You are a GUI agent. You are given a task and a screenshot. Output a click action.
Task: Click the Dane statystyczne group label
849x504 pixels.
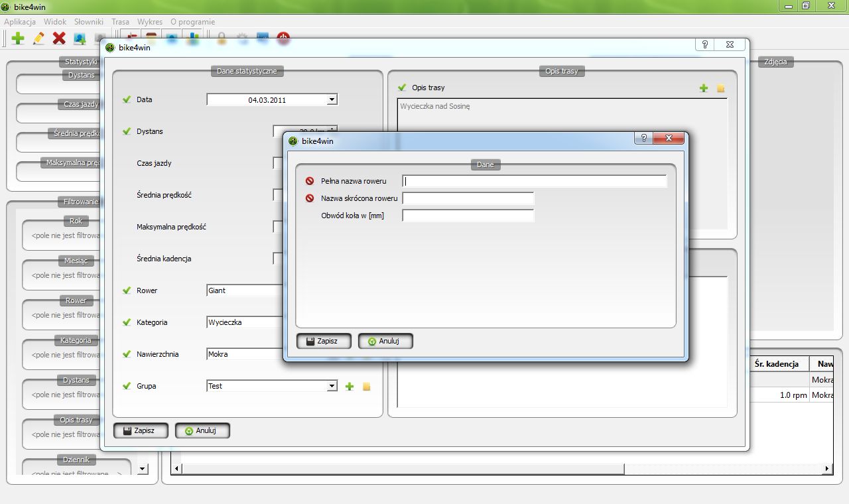(x=247, y=71)
